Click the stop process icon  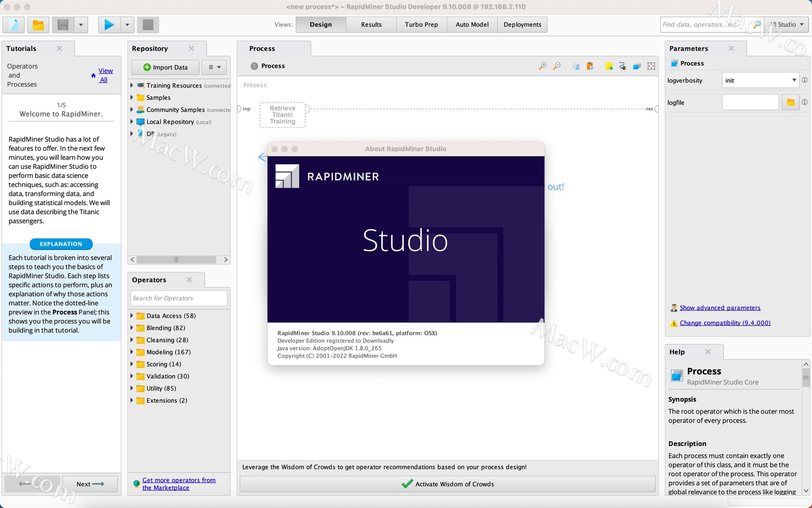coord(148,25)
